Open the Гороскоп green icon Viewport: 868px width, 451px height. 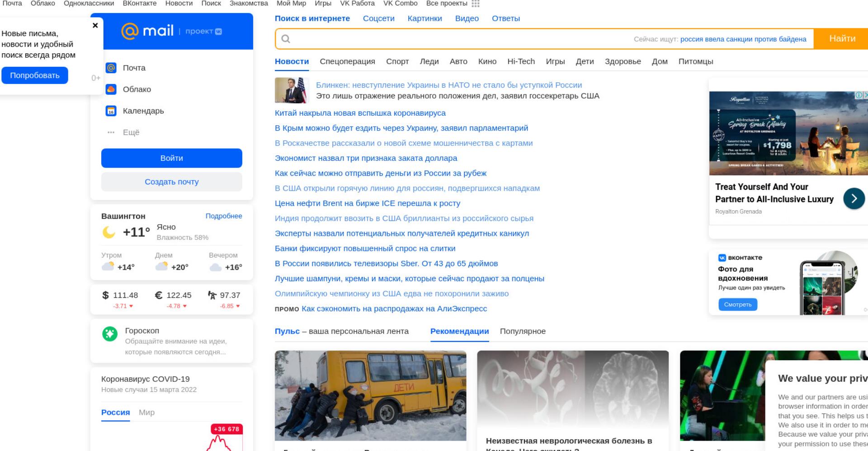click(x=110, y=334)
